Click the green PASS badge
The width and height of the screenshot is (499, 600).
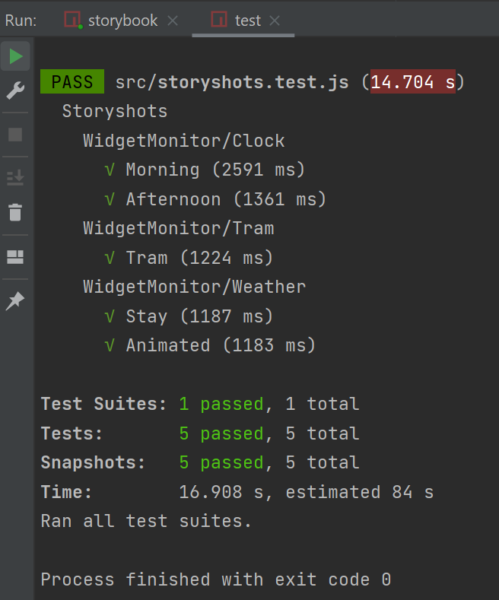[72, 82]
